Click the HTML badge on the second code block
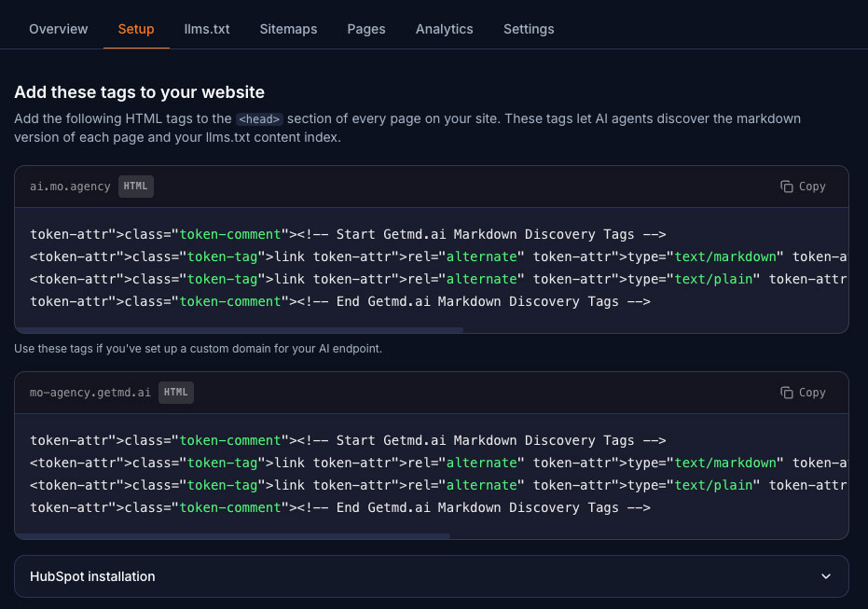The width and height of the screenshot is (868, 609). click(x=175, y=392)
